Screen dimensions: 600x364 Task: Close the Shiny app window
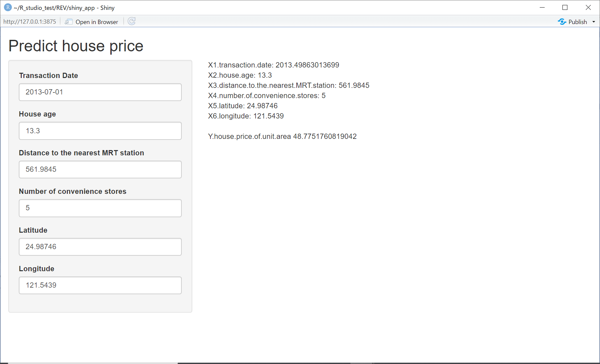point(588,8)
